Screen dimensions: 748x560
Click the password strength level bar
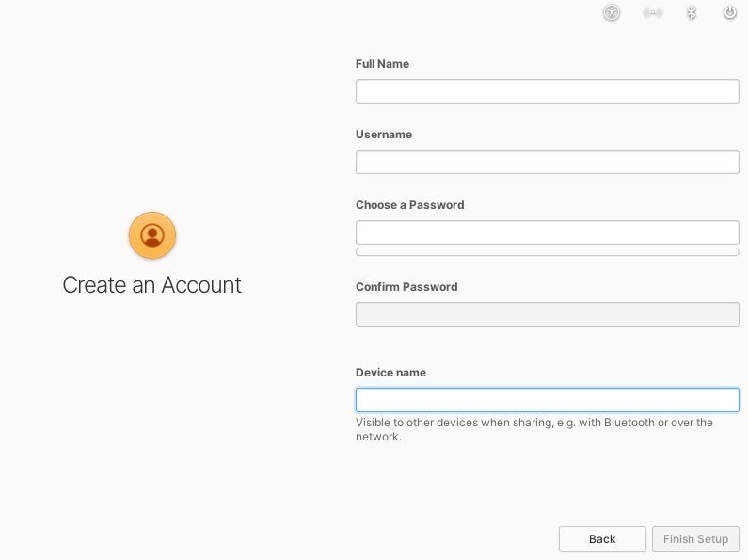(x=548, y=252)
